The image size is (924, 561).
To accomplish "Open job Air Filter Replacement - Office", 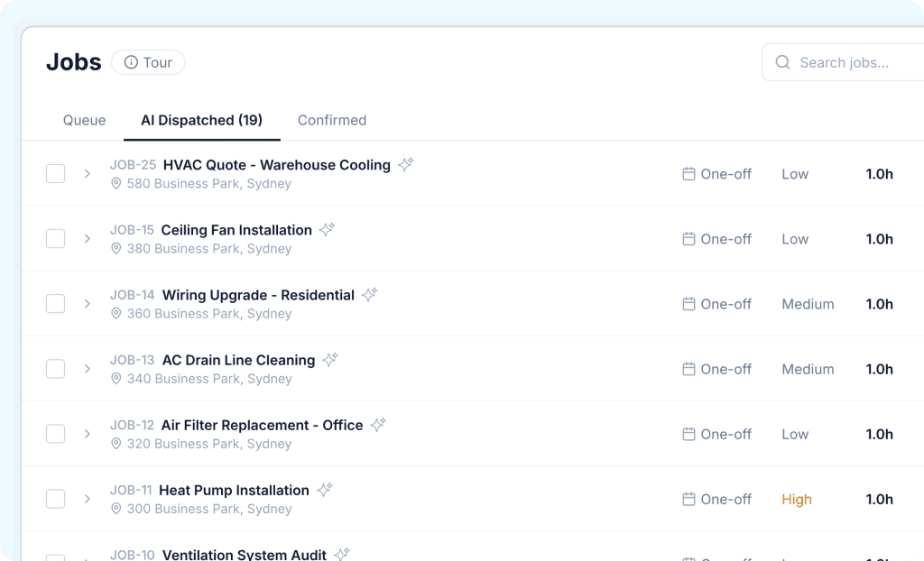I will [x=262, y=426].
